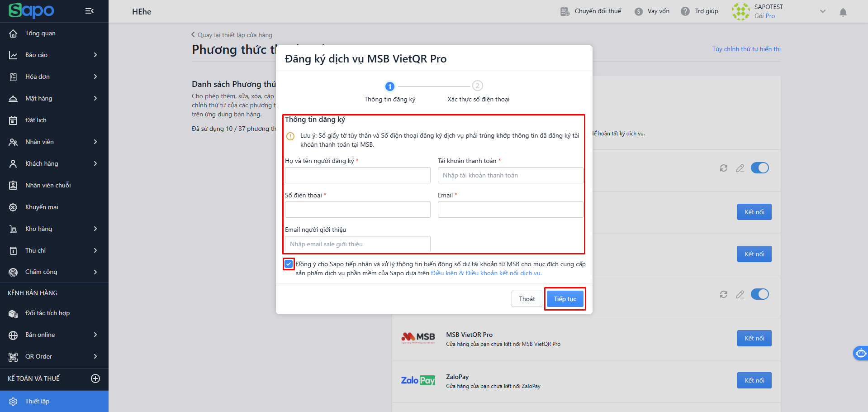This screenshot has height=412, width=868.
Task: Expand the Hóa đơn submenu arrow
Action: 95,77
